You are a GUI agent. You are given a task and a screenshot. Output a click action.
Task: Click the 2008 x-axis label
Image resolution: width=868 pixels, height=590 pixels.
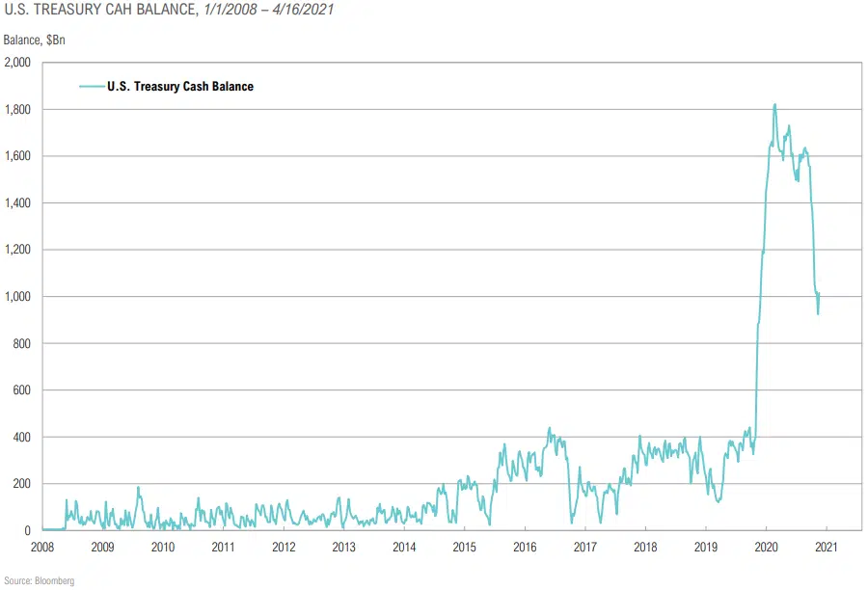[x=42, y=548]
